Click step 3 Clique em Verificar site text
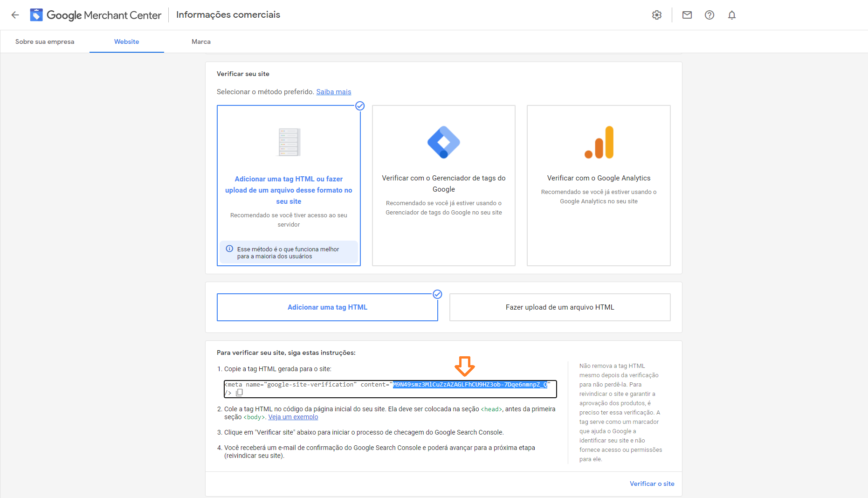Image resolution: width=868 pixels, height=498 pixels. click(364, 432)
